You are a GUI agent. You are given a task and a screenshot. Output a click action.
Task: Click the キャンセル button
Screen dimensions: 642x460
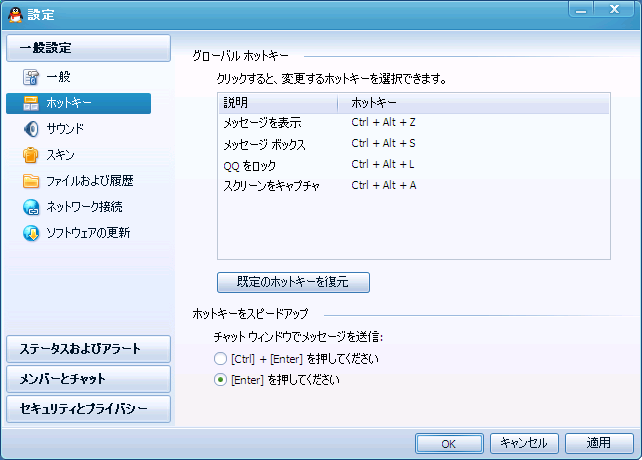click(x=524, y=444)
